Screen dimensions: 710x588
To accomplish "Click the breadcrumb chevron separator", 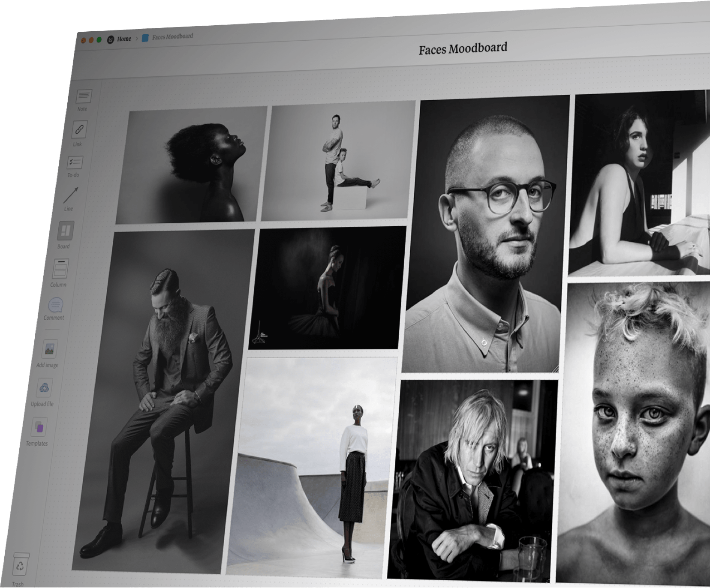I will [136, 39].
